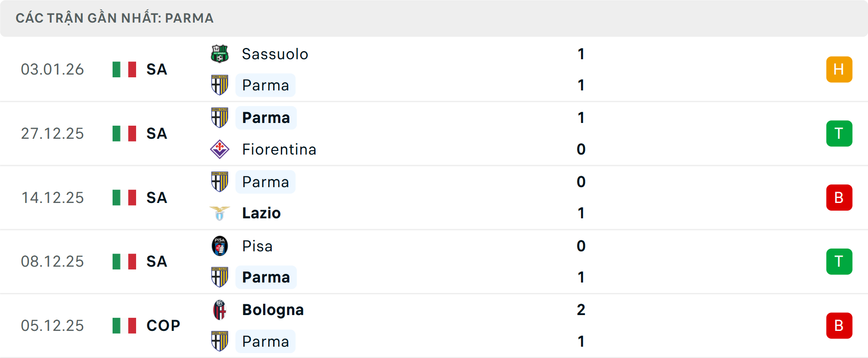Select the Bologna club crest

click(x=220, y=310)
